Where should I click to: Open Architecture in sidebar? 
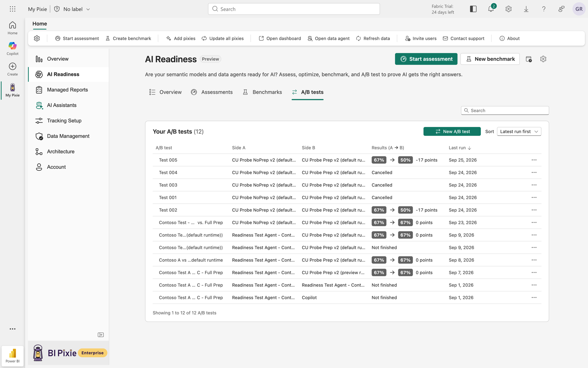68,152
